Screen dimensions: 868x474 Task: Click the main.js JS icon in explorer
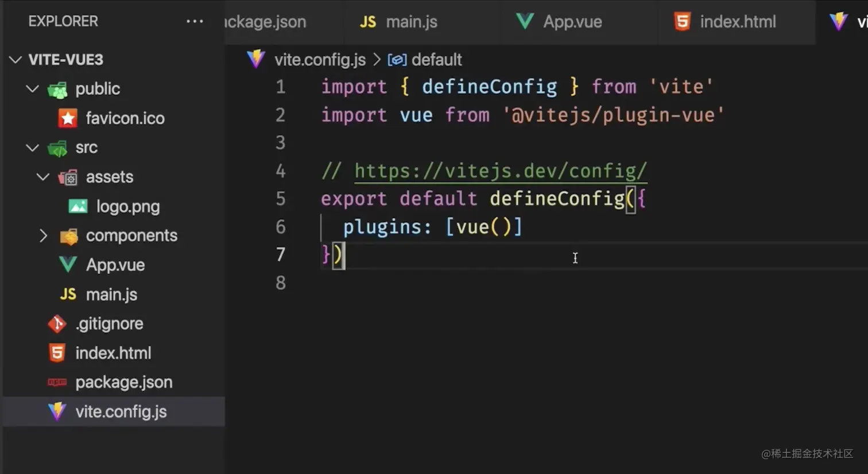pyautogui.click(x=68, y=294)
